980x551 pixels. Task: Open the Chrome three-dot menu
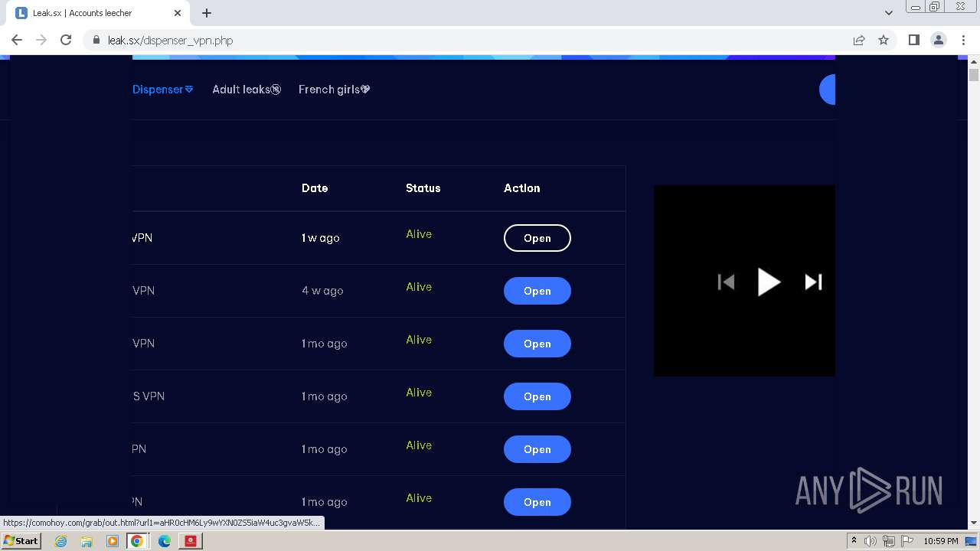[963, 40]
